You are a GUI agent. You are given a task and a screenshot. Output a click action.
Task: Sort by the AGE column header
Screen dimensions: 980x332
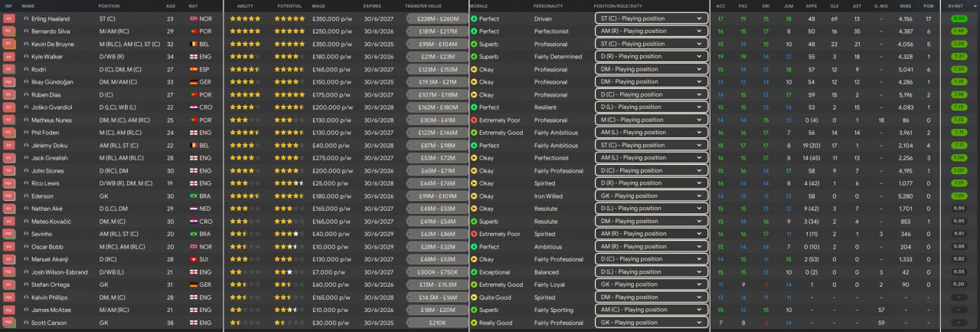pyautogui.click(x=171, y=5)
